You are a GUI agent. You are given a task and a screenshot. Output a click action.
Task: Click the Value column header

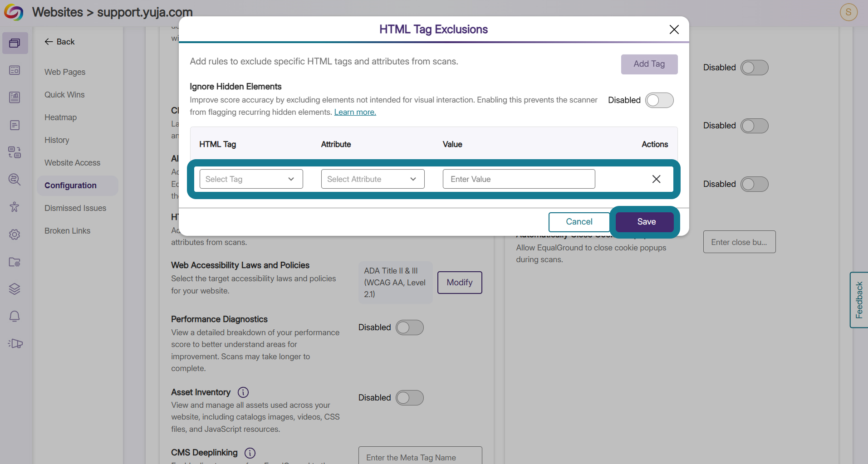click(452, 144)
